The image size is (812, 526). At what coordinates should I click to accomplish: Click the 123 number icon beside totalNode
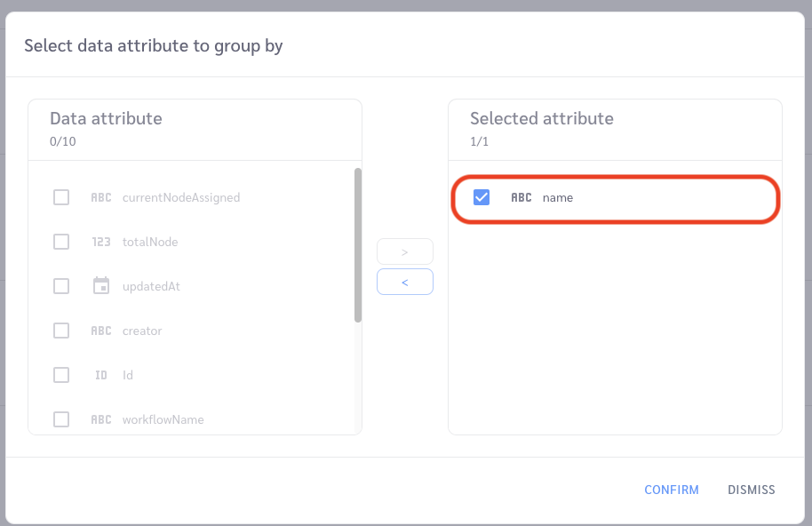click(101, 242)
